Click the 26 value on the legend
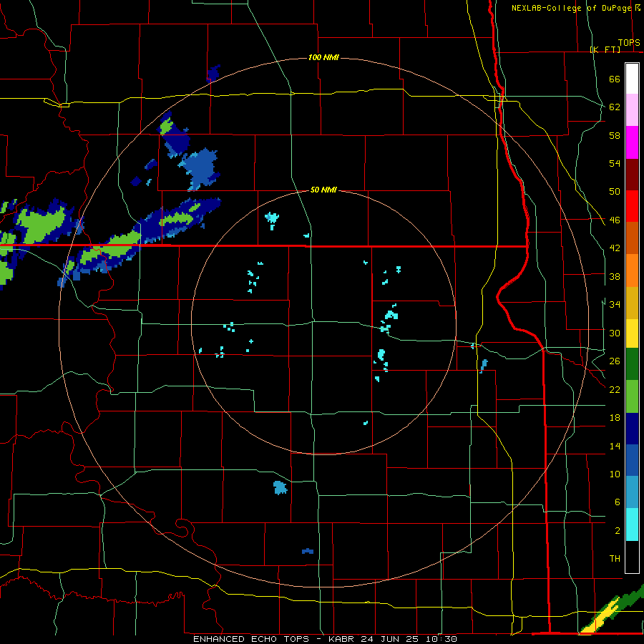Viewport: 644px width, 644px height. (x=615, y=361)
